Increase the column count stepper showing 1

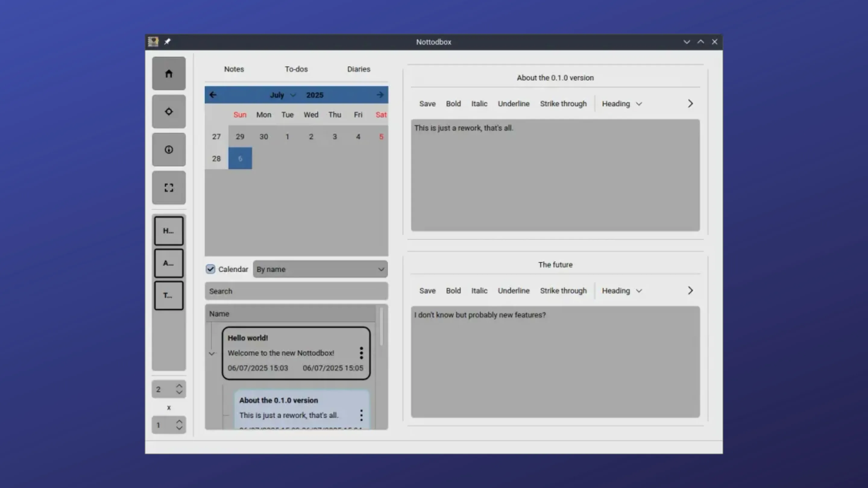[x=179, y=422]
